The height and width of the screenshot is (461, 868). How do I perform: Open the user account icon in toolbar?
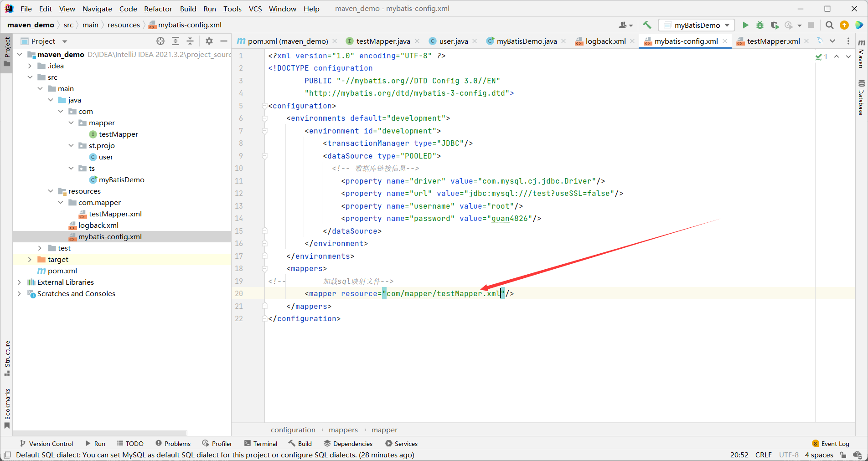(625, 25)
